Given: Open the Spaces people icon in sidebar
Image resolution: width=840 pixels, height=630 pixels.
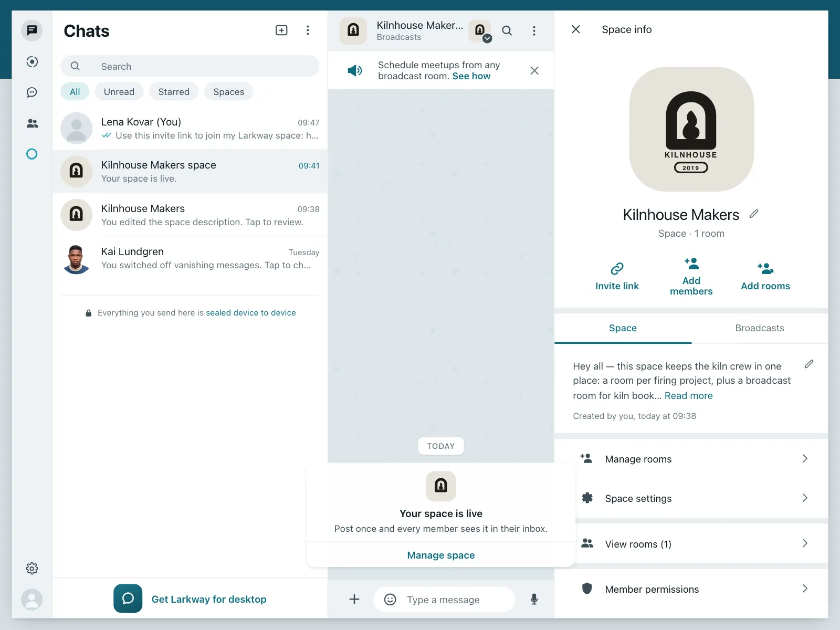Looking at the screenshot, I should (32, 123).
